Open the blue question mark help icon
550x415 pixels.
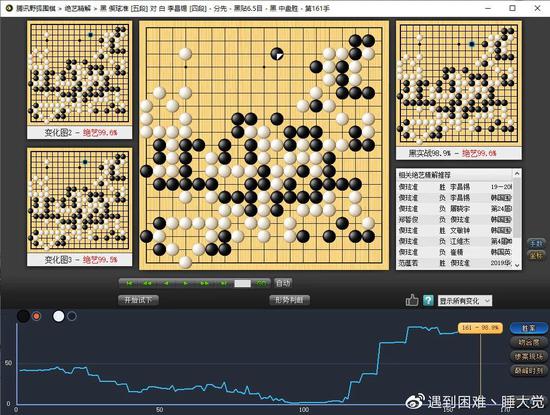[428, 300]
